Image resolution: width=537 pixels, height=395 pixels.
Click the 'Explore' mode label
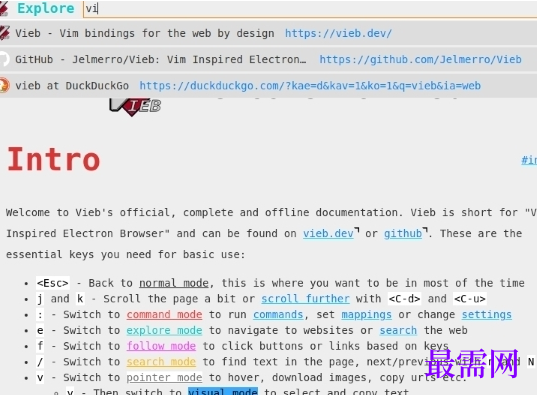(46, 9)
